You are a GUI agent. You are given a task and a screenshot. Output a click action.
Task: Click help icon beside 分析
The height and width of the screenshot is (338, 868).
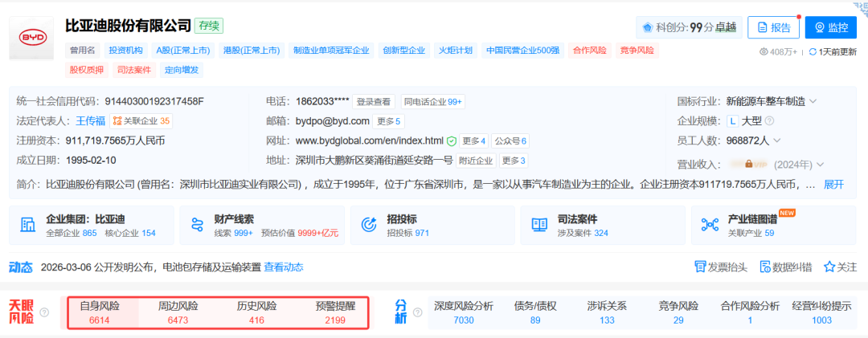click(417, 312)
